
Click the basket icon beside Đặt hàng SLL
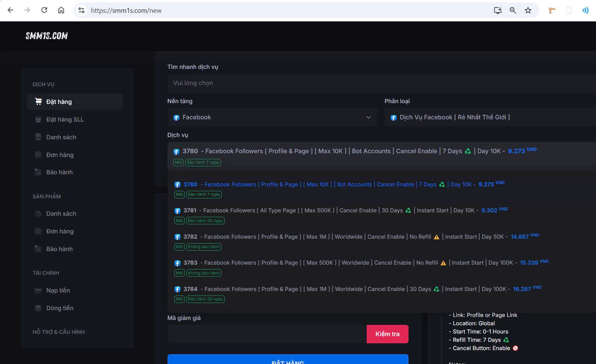pyautogui.click(x=38, y=119)
